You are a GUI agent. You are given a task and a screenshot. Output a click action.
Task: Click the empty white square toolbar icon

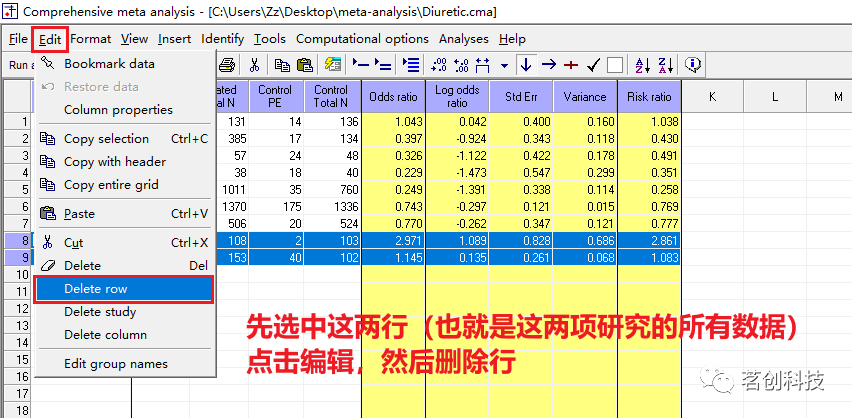615,65
